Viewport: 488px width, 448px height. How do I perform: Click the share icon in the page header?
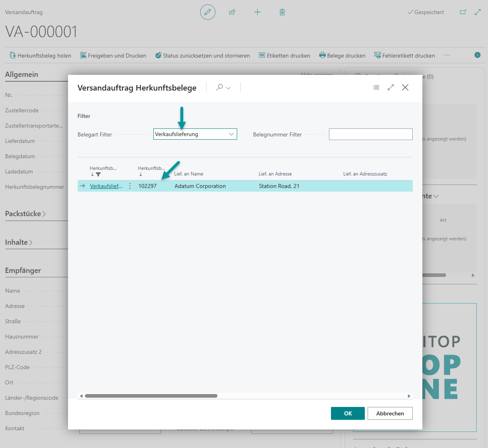(232, 12)
